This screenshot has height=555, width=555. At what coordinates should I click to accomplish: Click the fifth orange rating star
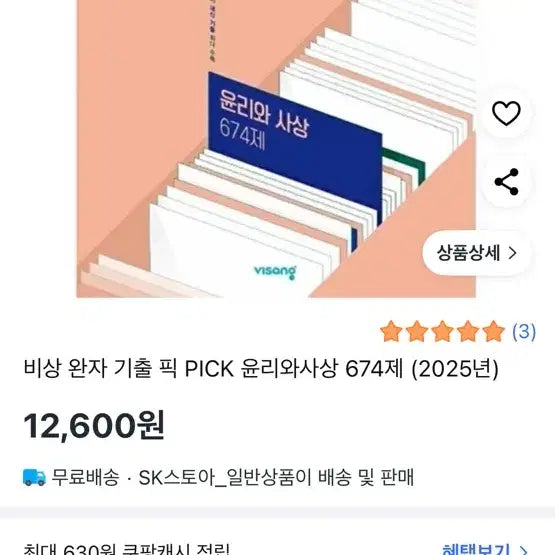(x=493, y=331)
